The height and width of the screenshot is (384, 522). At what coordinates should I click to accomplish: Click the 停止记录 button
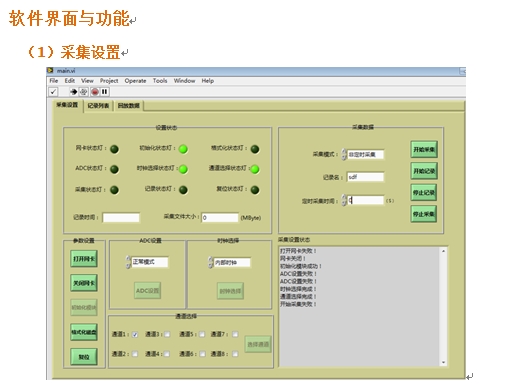tap(424, 193)
